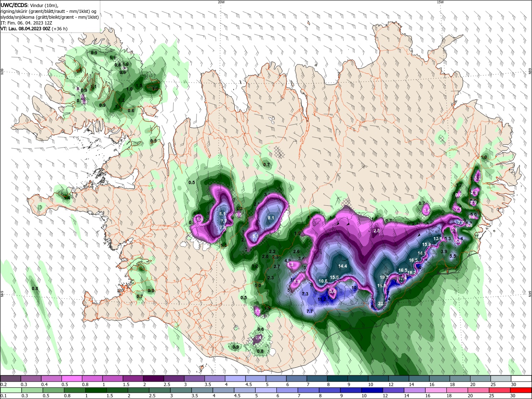Click the '15W' longitude label

[x=440, y=2]
